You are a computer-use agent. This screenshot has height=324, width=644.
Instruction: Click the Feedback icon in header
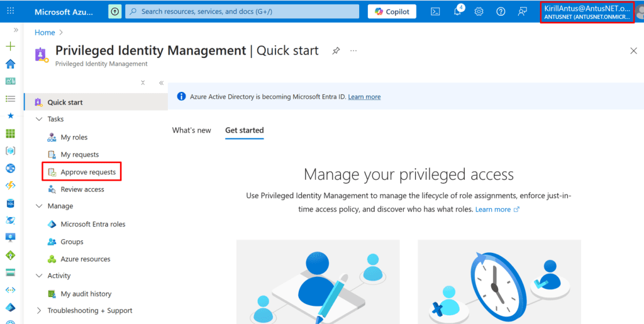[522, 11]
